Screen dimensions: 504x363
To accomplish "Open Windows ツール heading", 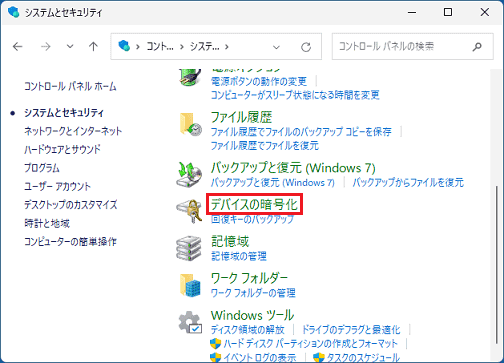I will pyautogui.click(x=252, y=315).
